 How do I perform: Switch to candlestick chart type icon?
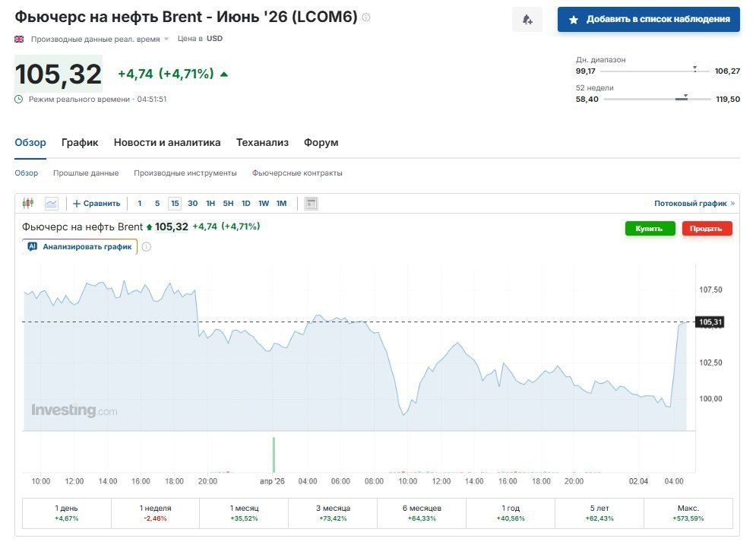[28, 203]
